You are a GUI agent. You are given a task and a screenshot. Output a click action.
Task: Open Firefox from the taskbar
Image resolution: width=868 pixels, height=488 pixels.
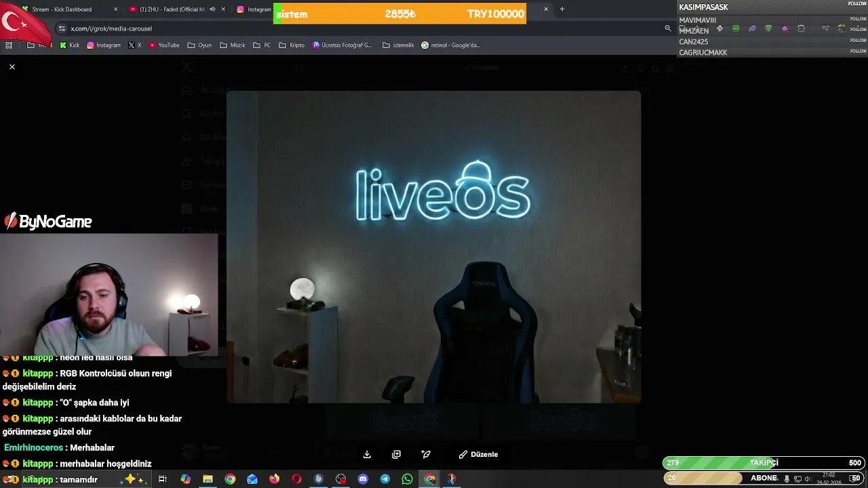tap(274, 479)
